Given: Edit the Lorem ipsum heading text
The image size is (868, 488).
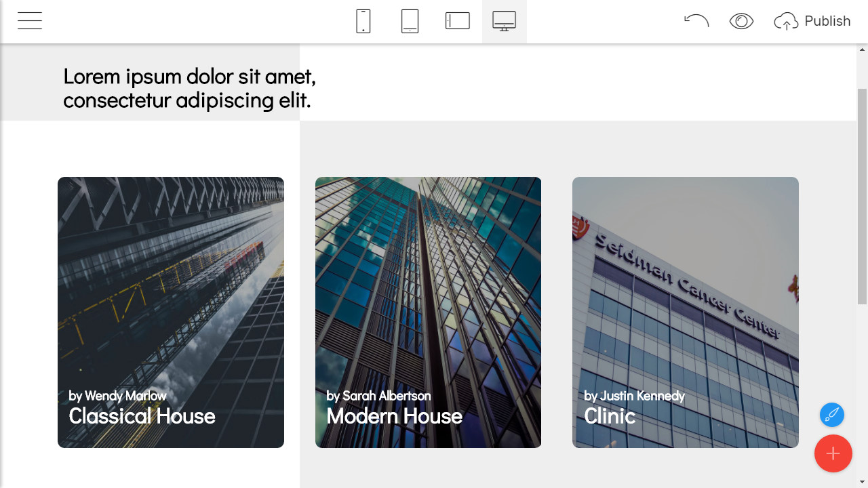Looking at the screenshot, I should tap(190, 88).
